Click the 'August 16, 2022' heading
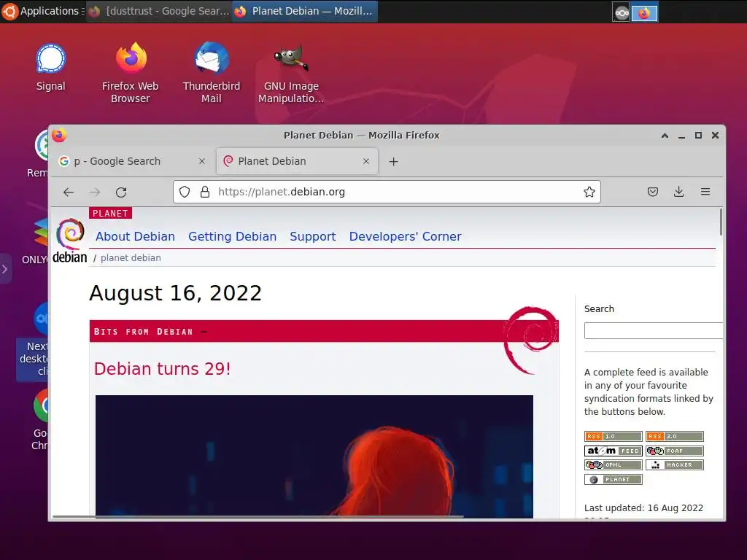Screen dimensions: 747x560 (x=175, y=293)
